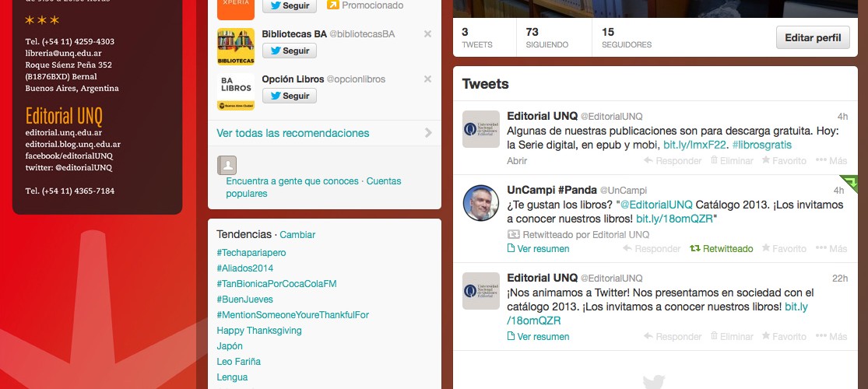The width and height of the screenshot is (868, 389).
Task: Open trend #TanBionicaPorCocaColaFM
Action: click(x=277, y=284)
